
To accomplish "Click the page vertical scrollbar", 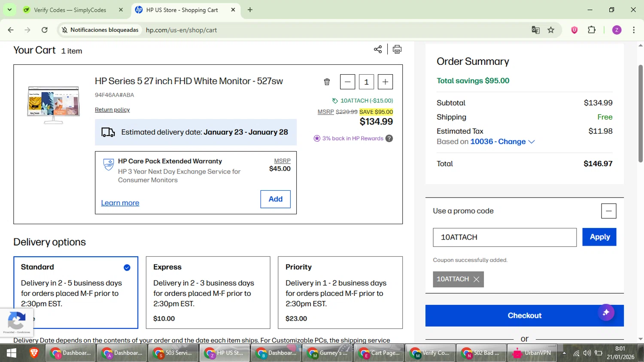I will [x=640, y=114].
